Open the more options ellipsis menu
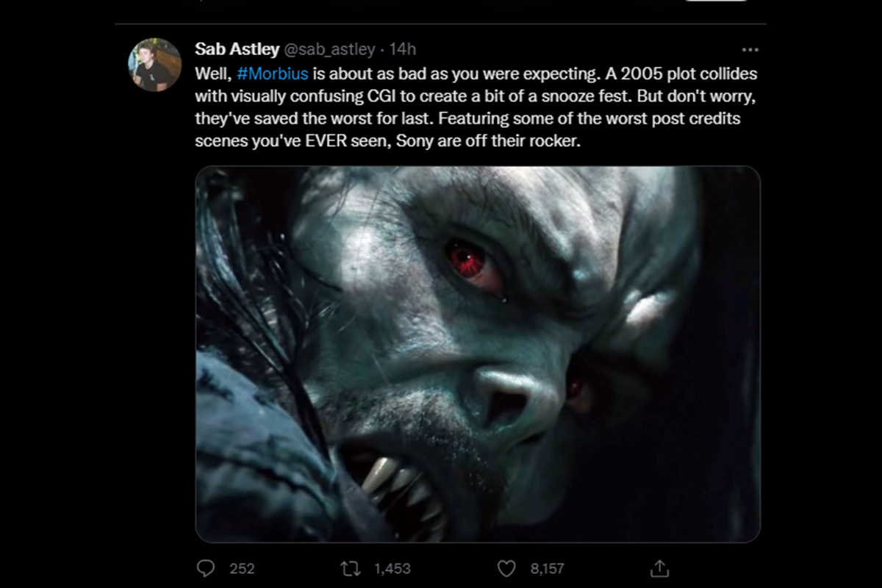This screenshot has height=588, width=882. [x=750, y=50]
